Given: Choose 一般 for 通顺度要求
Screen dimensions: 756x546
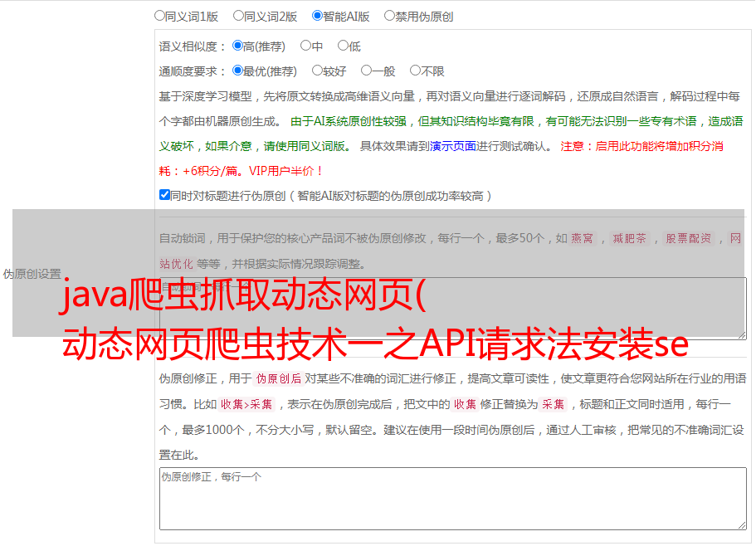Looking at the screenshot, I should [366, 71].
